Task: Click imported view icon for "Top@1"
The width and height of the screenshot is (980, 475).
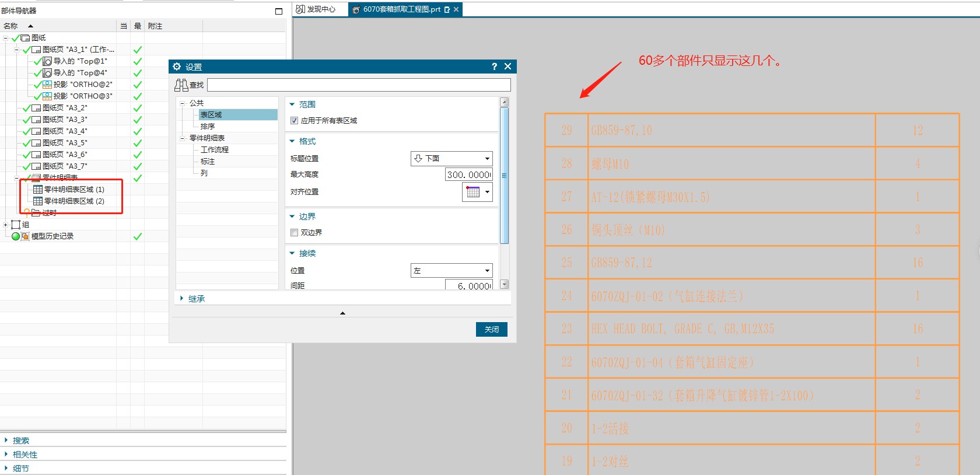Action: 47,61
